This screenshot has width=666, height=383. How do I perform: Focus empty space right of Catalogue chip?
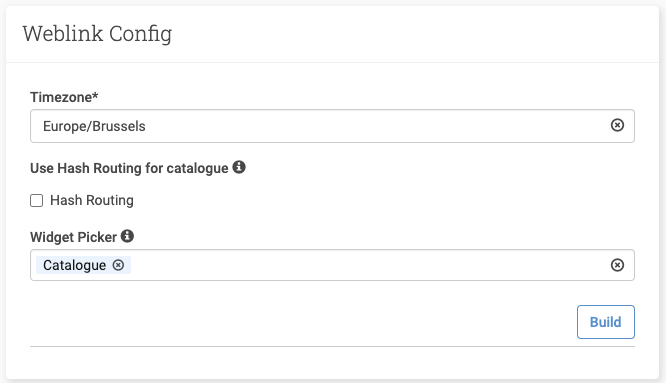point(370,265)
